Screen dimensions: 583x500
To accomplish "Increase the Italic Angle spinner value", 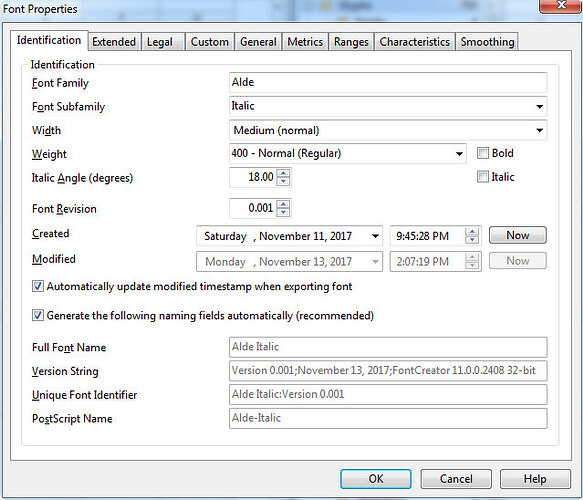I will (x=283, y=173).
